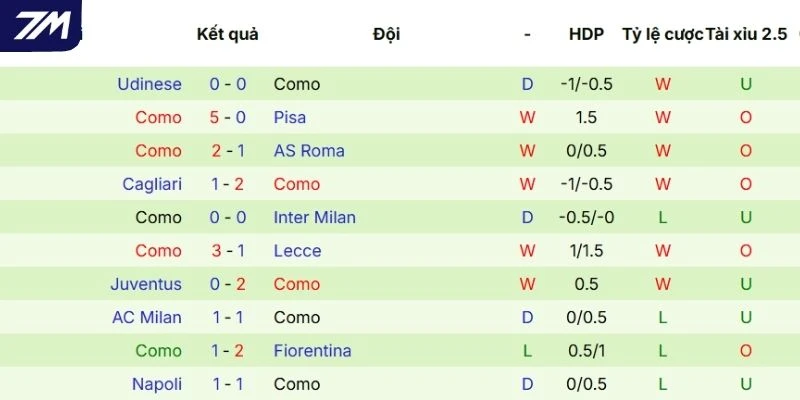Click the Tỷ lệ cược column header
The width and height of the screenshot is (800, 400).
coord(662,34)
